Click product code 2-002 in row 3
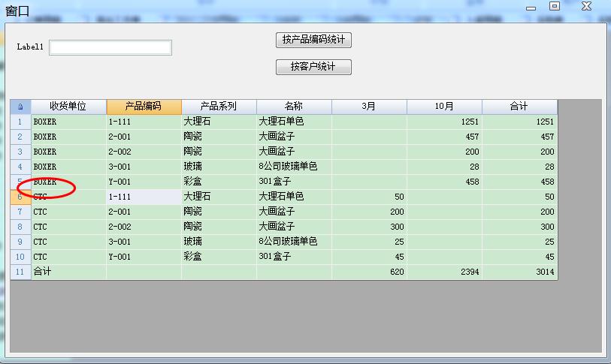The height and width of the screenshot is (364, 611). (x=144, y=152)
